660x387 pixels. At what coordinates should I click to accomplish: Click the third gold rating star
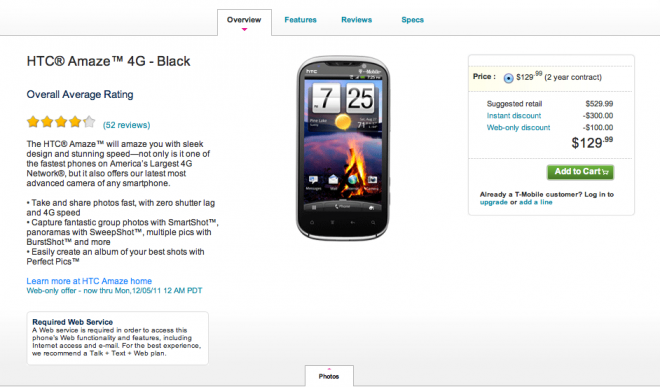coord(61,122)
